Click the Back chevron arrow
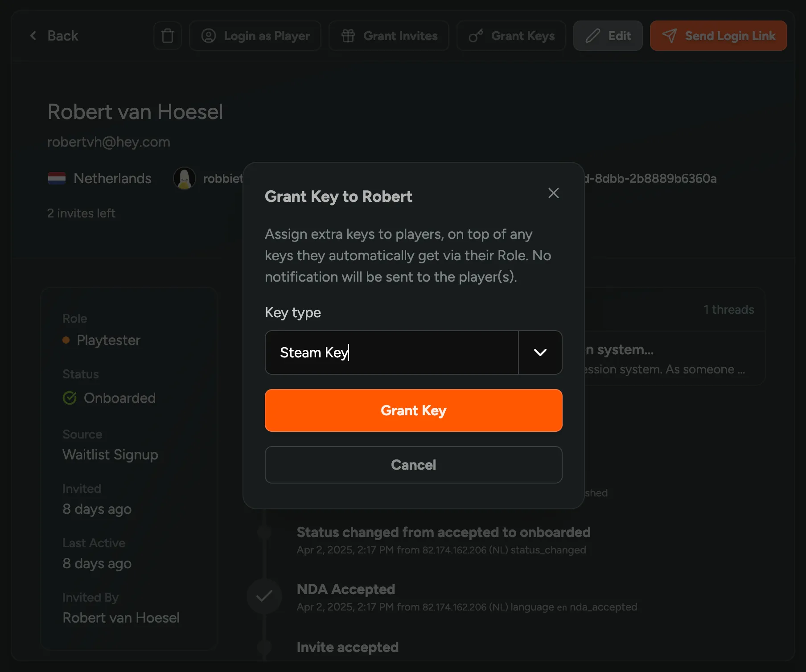 (x=33, y=36)
